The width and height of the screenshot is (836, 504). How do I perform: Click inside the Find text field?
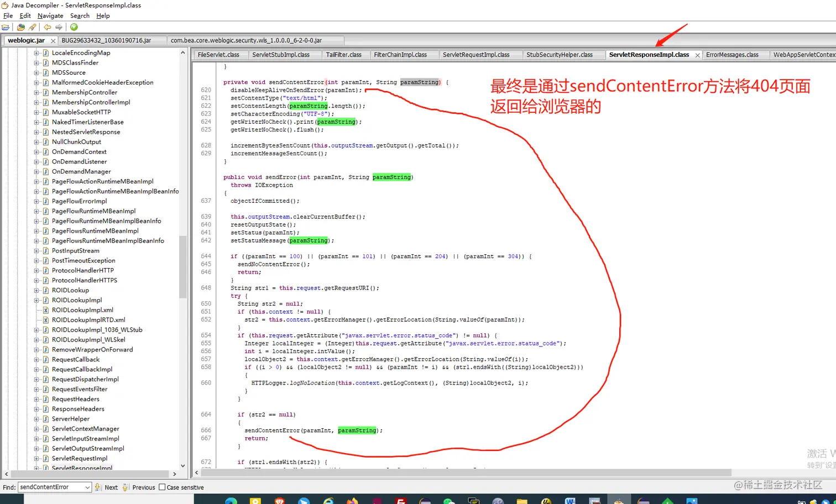pos(51,487)
